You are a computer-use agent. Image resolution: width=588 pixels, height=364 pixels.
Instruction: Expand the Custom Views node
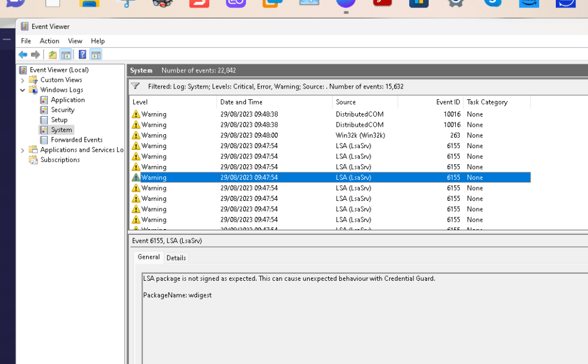[22, 80]
